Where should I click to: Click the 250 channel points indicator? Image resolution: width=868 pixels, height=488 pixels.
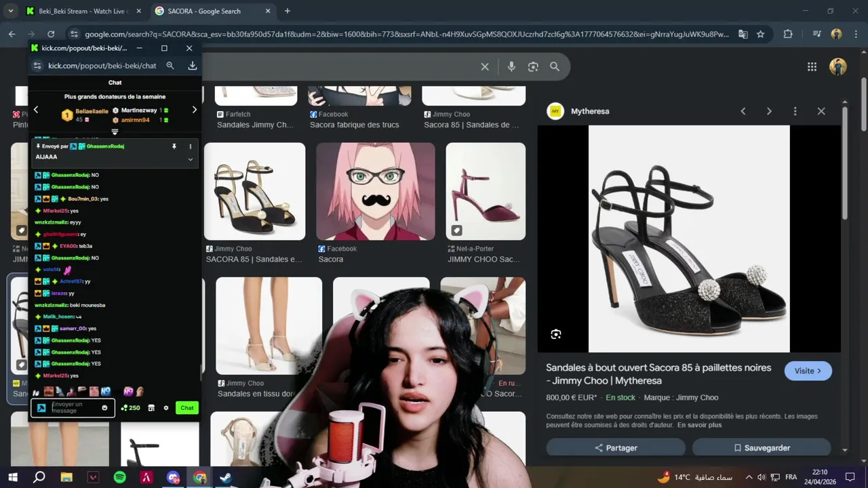tap(130, 408)
